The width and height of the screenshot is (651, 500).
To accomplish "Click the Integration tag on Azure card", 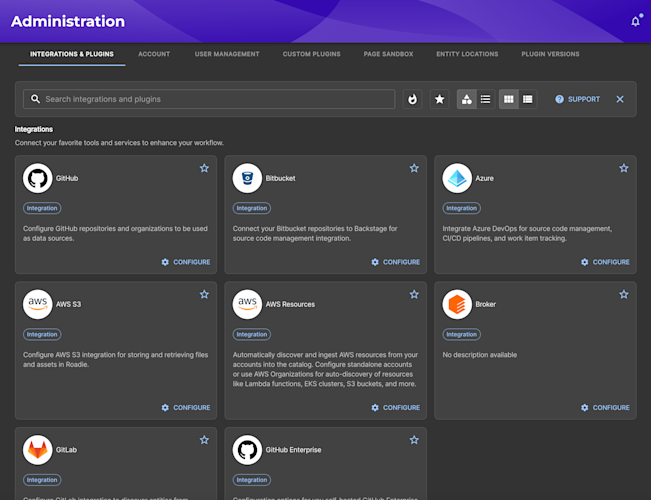I will coord(462,208).
